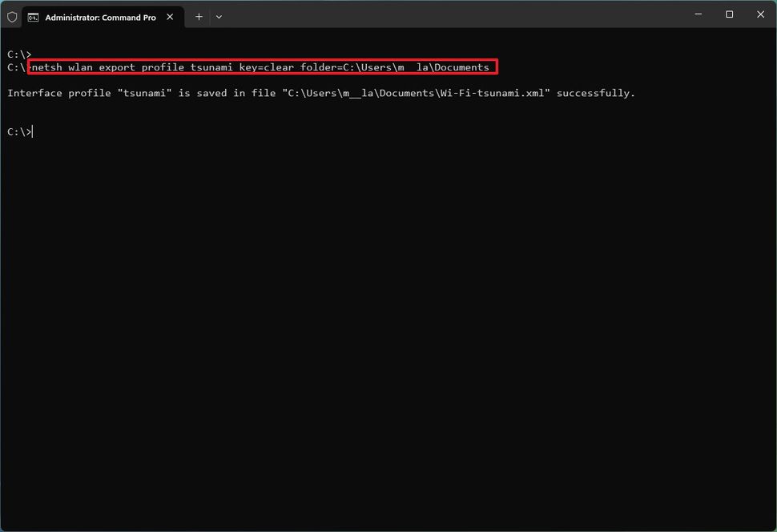Click the first C:\> prompt line
This screenshot has width=777, height=532.
click(x=19, y=54)
